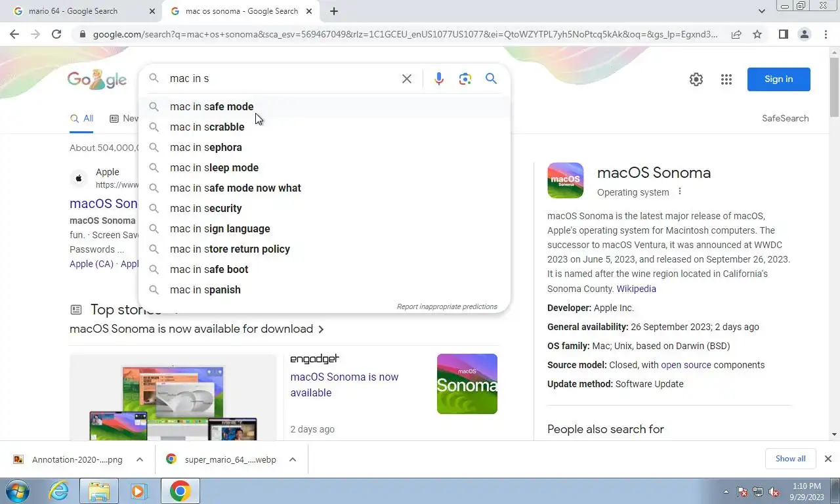
Task: Open a new browser tab
Action: pyautogui.click(x=334, y=11)
